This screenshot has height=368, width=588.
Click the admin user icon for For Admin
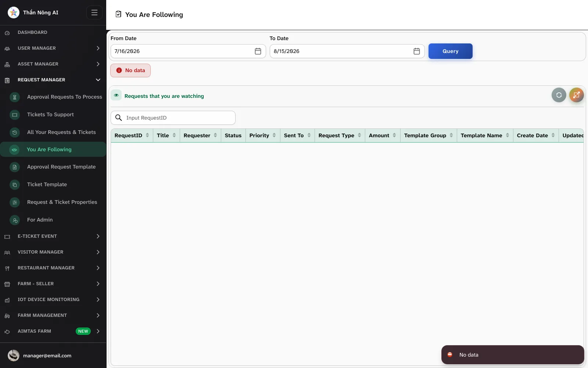[x=15, y=220]
